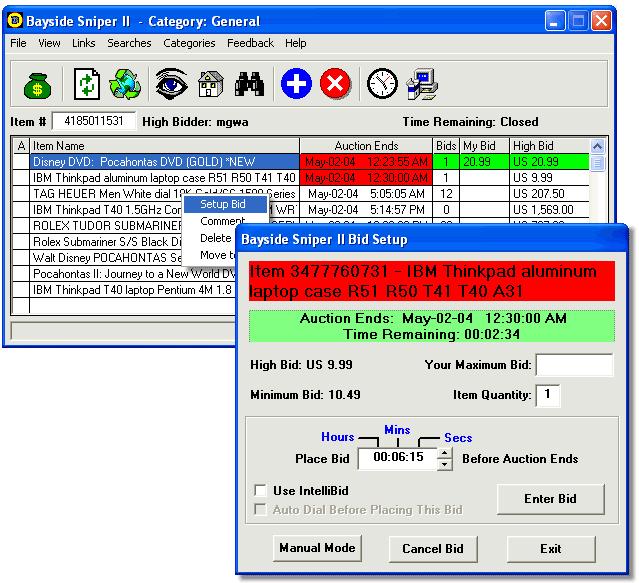
Task: Click the green US 20.99 high bid cell
Action: coord(549,162)
